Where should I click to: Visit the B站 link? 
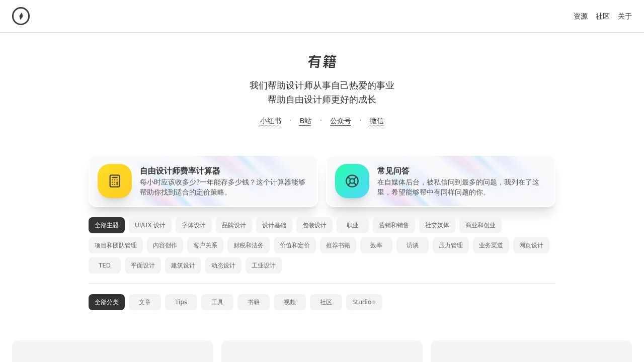305,121
